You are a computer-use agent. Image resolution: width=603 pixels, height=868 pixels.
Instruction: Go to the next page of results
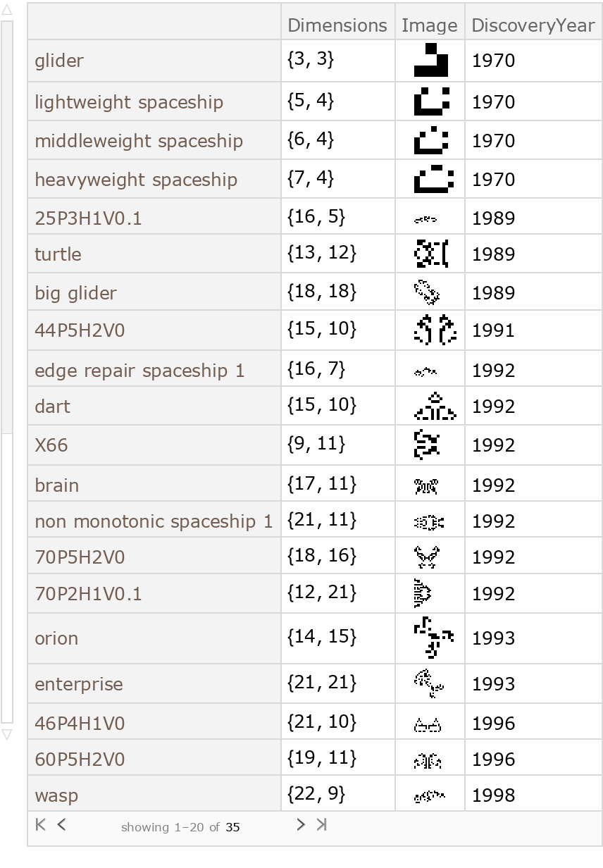pos(300,825)
